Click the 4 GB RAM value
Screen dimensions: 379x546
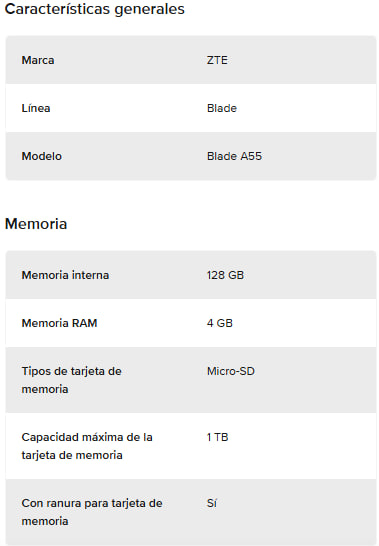coord(219,323)
